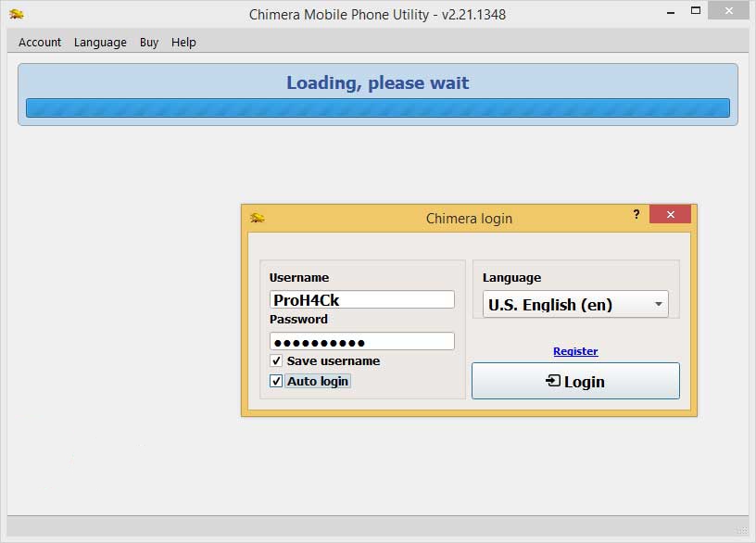The width and height of the screenshot is (756, 543).
Task: Click the question mark help button in login dialog
Action: click(636, 214)
